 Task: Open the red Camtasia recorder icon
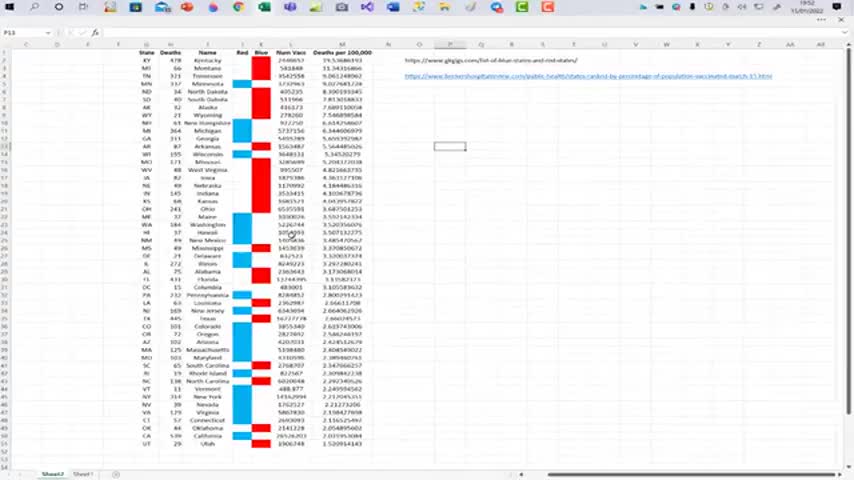tap(548, 7)
